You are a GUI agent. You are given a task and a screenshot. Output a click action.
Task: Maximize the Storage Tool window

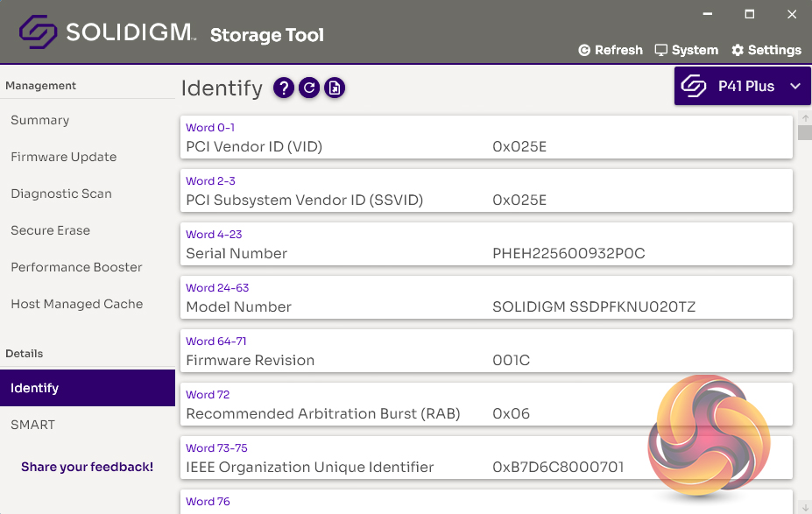(750, 15)
